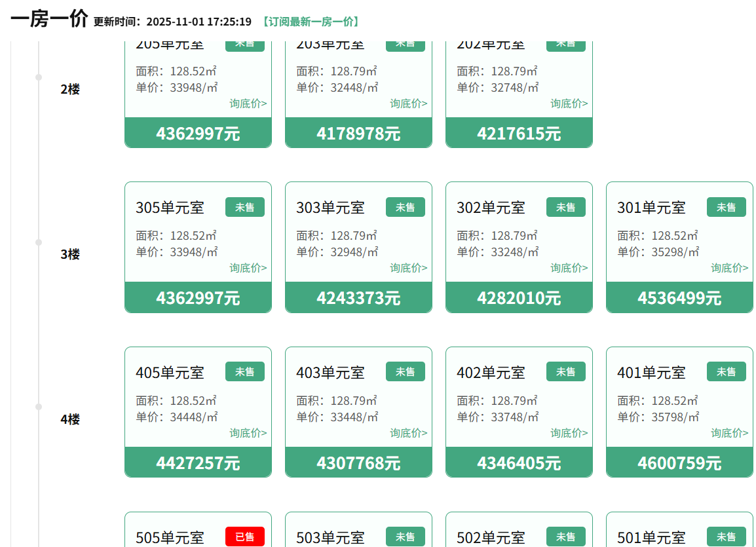Click 询底价 on the card priced 4217615元
Image resolution: width=756 pixels, height=547 pixels.
click(569, 104)
